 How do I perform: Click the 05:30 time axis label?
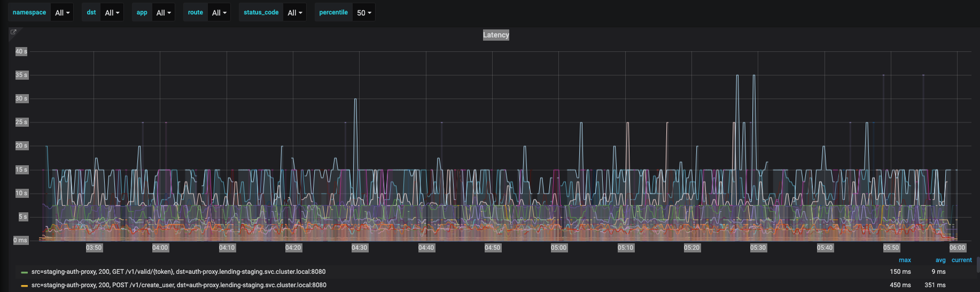pyautogui.click(x=758, y=248)
